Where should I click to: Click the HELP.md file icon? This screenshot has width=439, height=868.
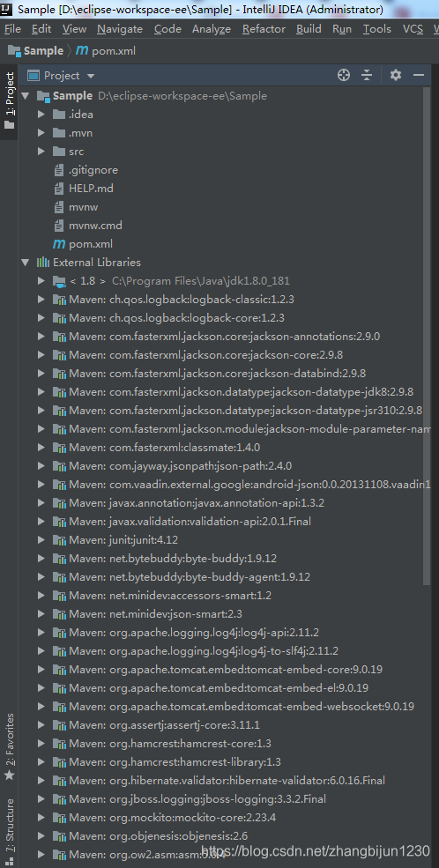[59, 189]
